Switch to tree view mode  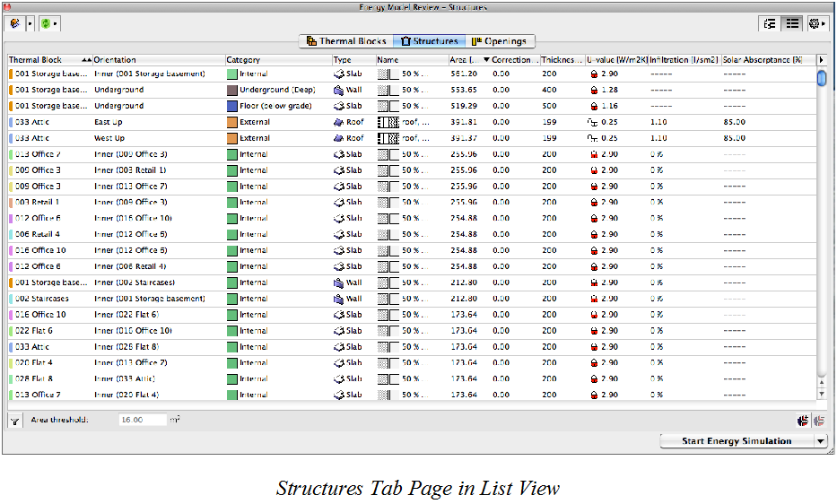770,23
